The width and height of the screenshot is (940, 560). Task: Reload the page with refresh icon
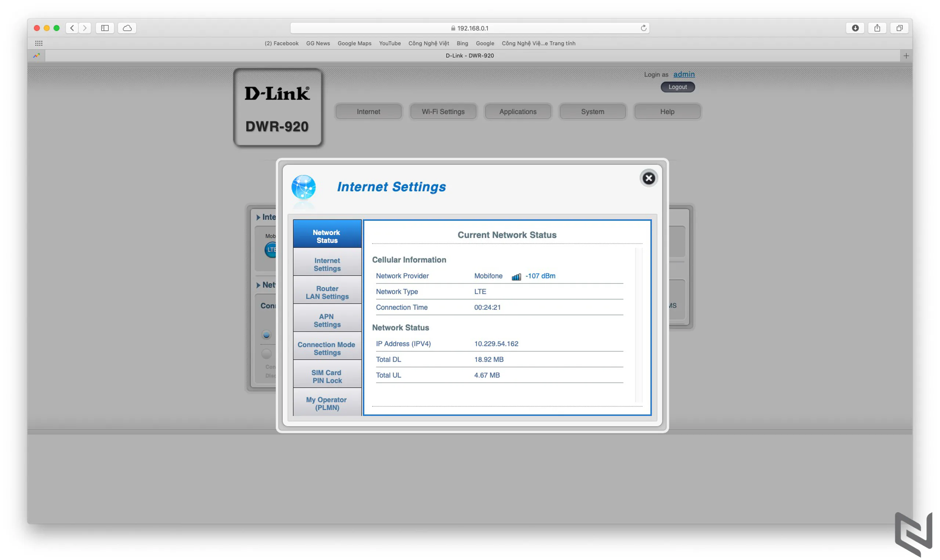click(643, 28)
